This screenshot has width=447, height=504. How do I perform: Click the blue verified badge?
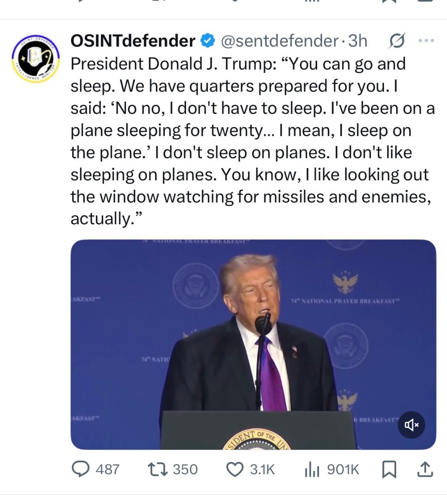(207, 41)
